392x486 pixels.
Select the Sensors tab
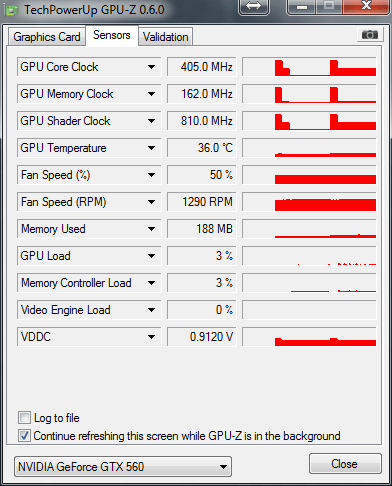(x=112, y=35)
